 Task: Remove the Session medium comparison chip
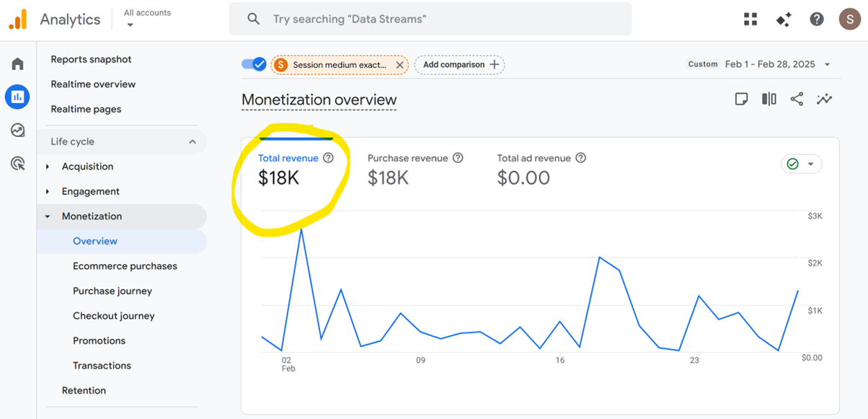pyautogui.click(x=399, y=65)
